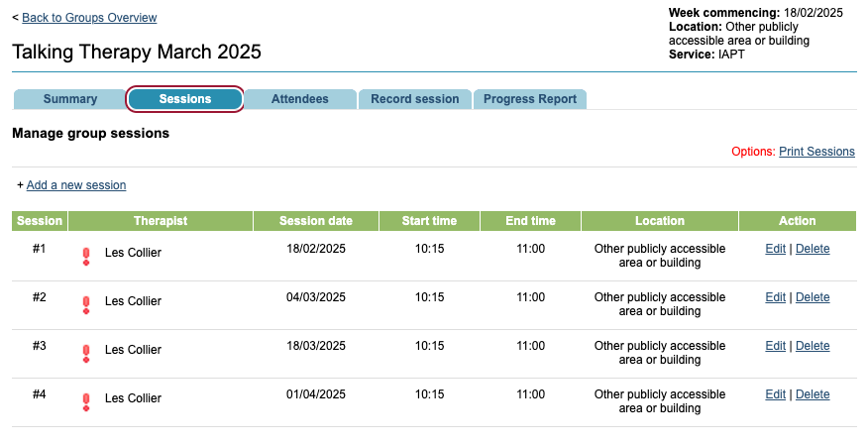This screenshot has width=868, height=444.
Task: Add a new session
Action: (x=76, y=185)
